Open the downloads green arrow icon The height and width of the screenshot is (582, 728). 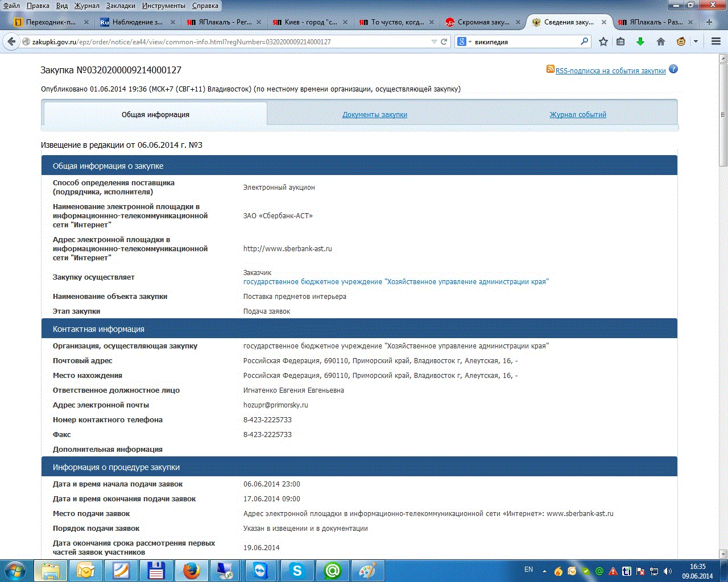pos(640,41)
